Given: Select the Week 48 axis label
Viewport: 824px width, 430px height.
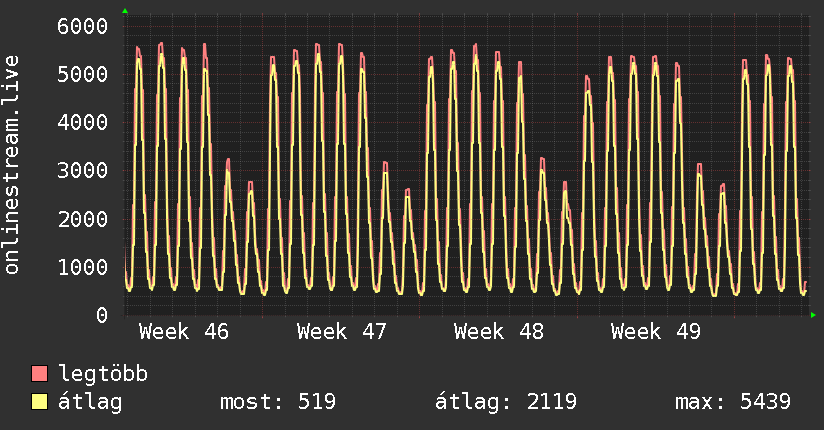Looking at the screenshot, I should pos(498,332).
